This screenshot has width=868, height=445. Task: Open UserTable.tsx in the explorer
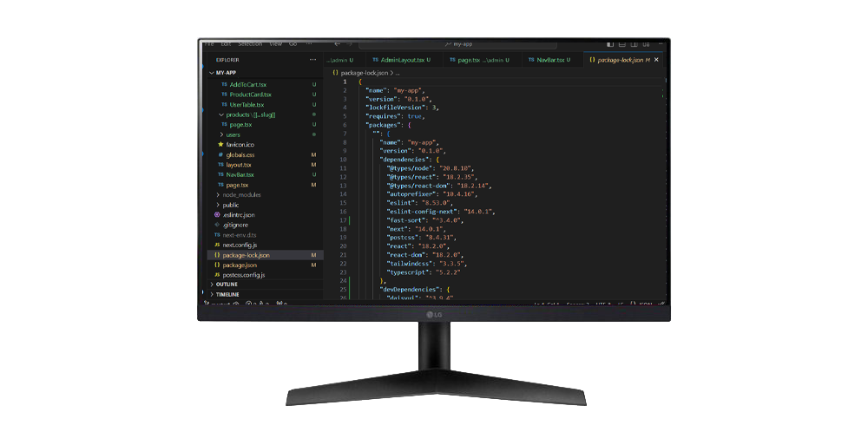[x=265, y=105]
